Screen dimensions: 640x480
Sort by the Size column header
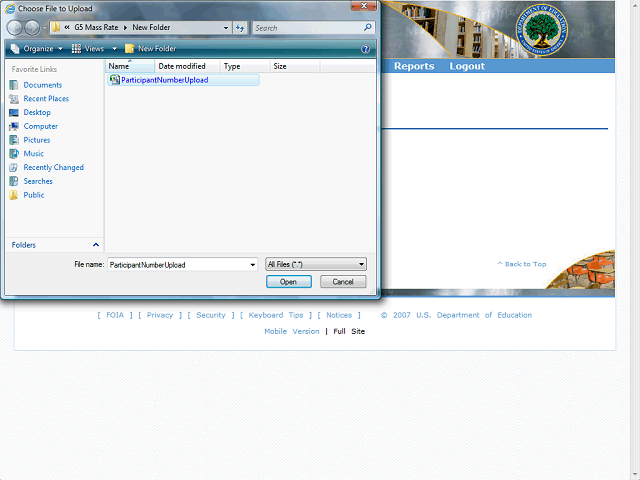click(295, 66)
